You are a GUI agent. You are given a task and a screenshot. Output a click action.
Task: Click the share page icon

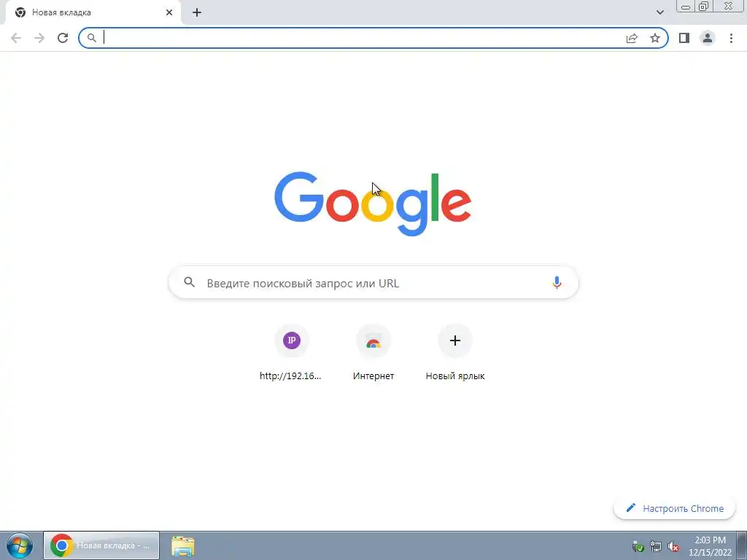click(632, 38)
